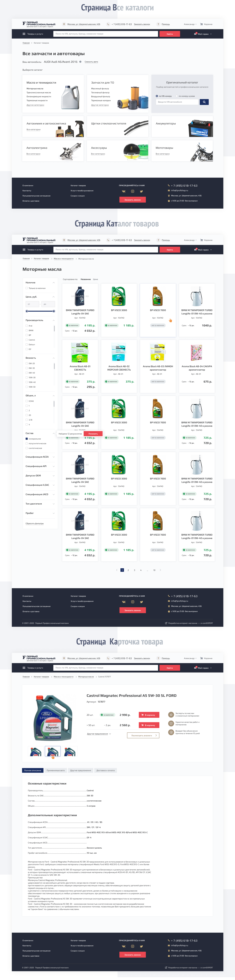Select по номеру кузова radio option
Screen dimensions: 235x980
(x=177, y=96)
